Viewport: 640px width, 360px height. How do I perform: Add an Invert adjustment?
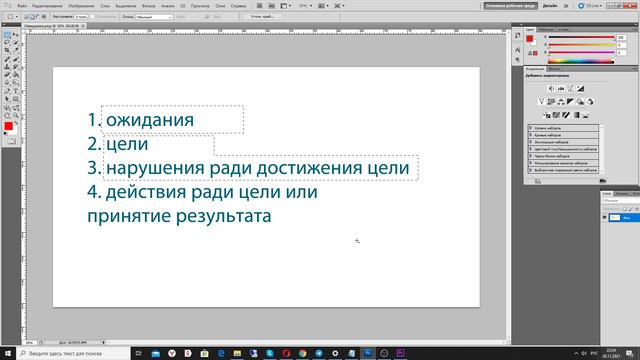point(547,116)
